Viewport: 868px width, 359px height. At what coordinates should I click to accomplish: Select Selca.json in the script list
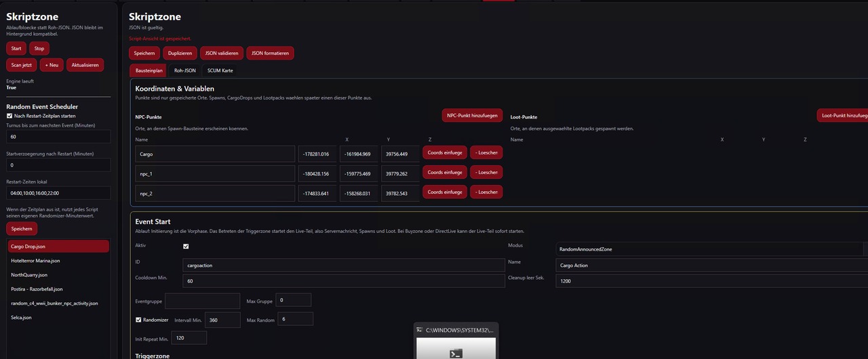click(x=58, y=318)
